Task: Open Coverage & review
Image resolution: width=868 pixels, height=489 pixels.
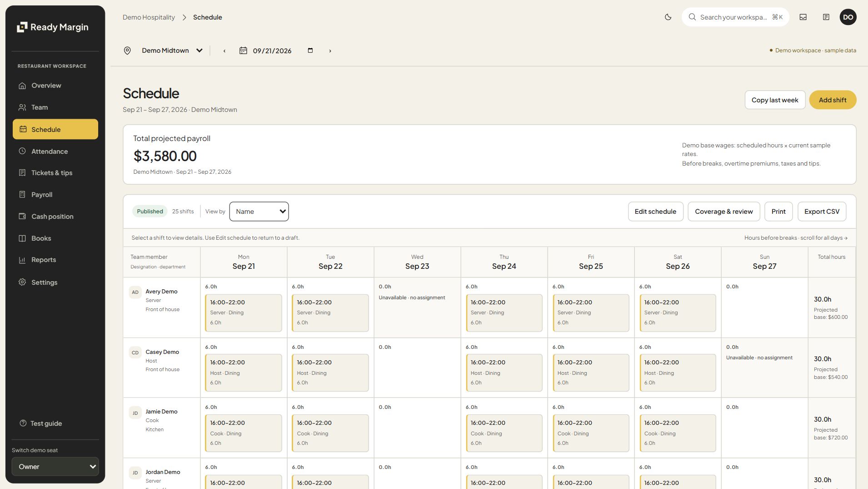Action: (723, 212)
